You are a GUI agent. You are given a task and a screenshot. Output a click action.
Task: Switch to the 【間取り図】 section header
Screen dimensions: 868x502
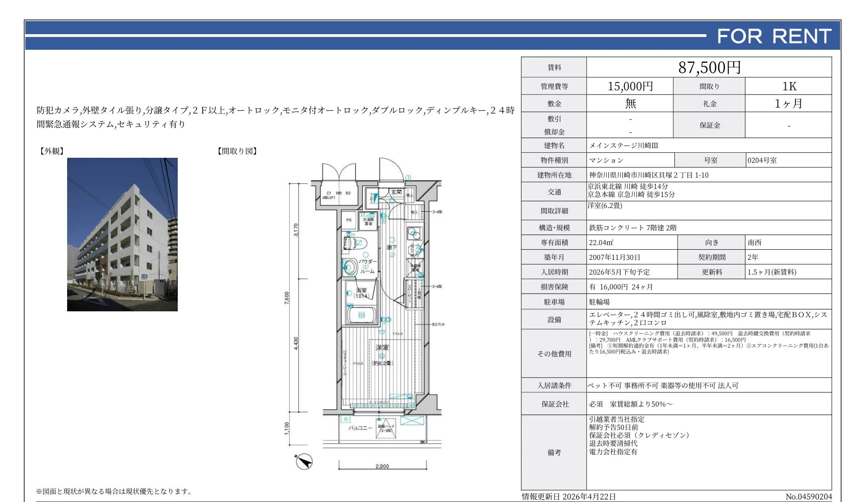(237, 151)
